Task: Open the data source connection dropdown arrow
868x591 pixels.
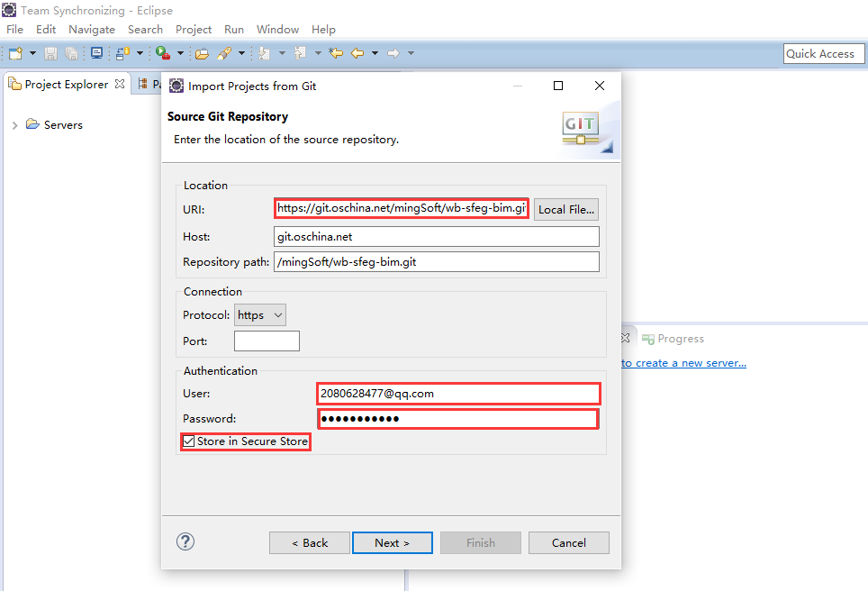Action: (140, 53)
